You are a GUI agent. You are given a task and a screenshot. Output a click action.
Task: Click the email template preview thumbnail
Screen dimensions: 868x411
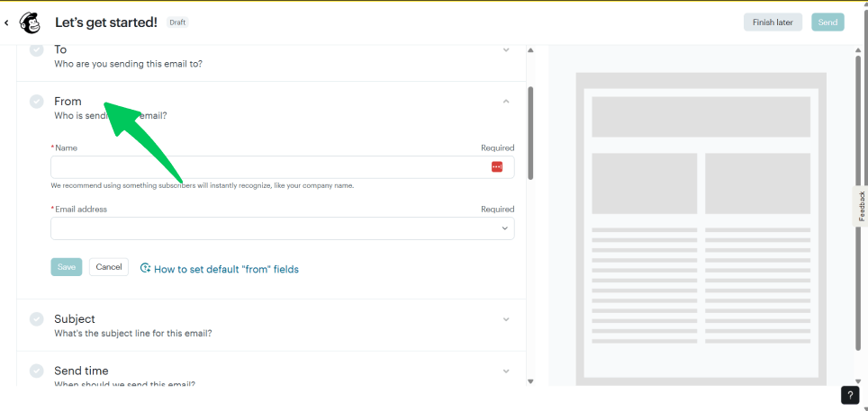coord(701,229)
